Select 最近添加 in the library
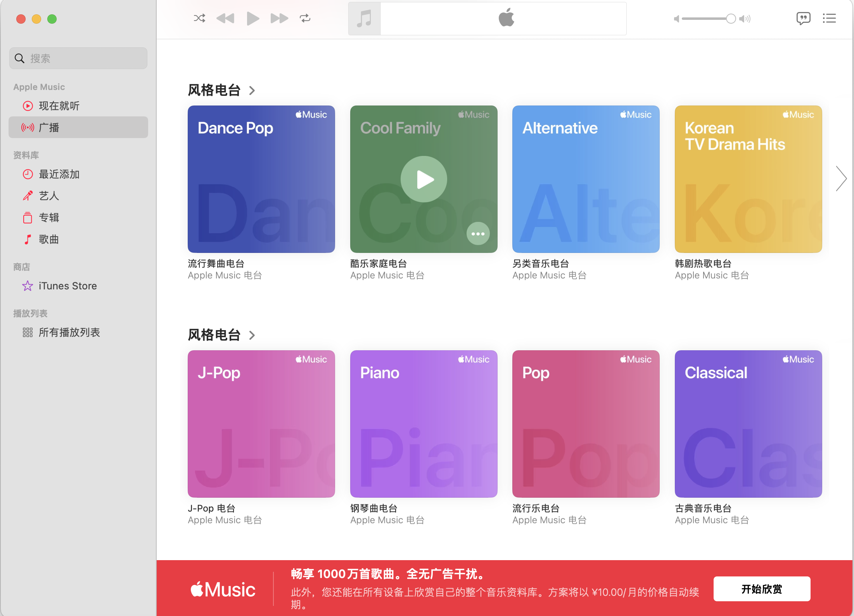The image size is (854, 616). point(59,174)
